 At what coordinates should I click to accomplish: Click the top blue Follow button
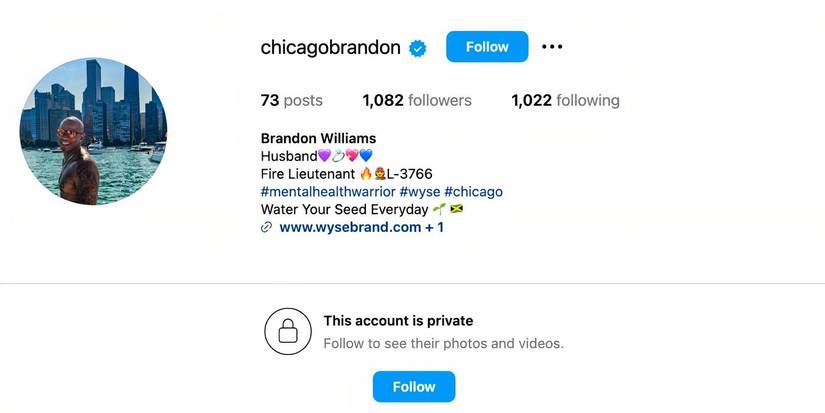pyautogui.click(x=487, y=47)
